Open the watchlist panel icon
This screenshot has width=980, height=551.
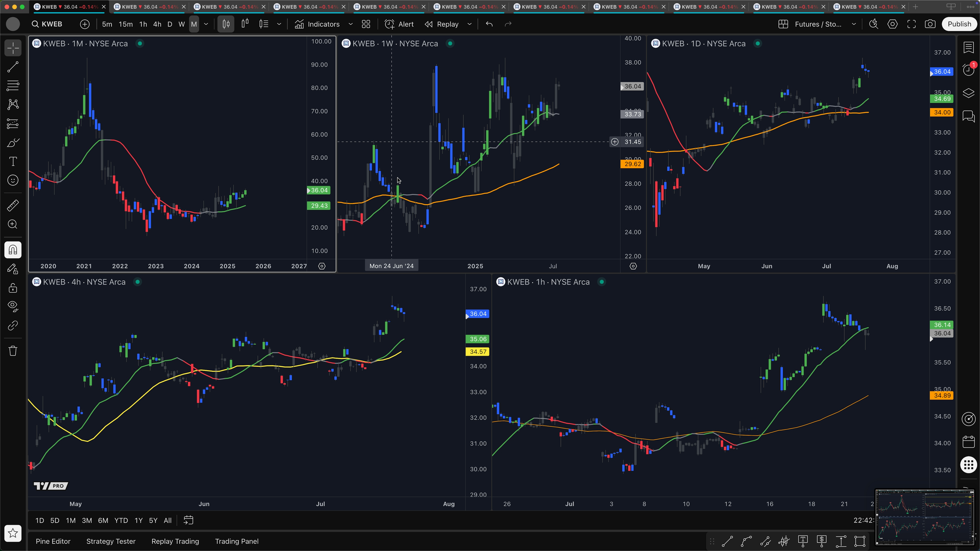[969, 48]
